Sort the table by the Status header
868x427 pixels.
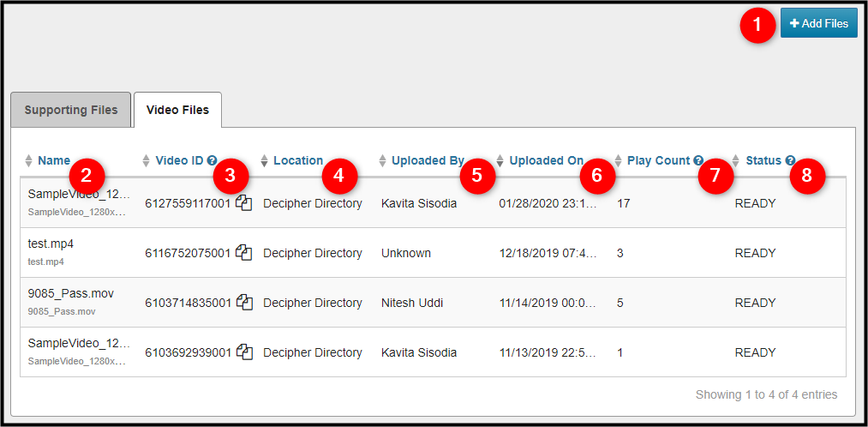click(763, 160)
